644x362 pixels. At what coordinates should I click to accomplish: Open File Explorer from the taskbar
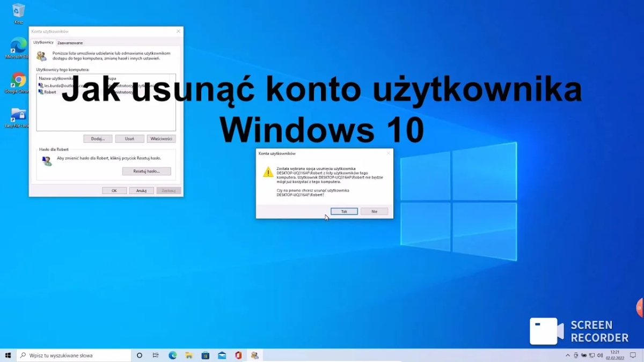pos(189,355)
